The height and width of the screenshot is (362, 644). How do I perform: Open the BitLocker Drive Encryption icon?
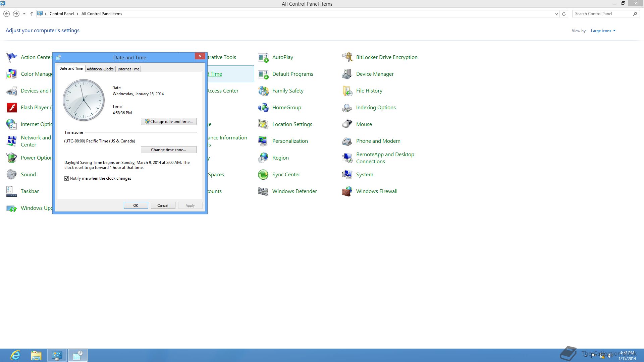click(x=347, y=57)
